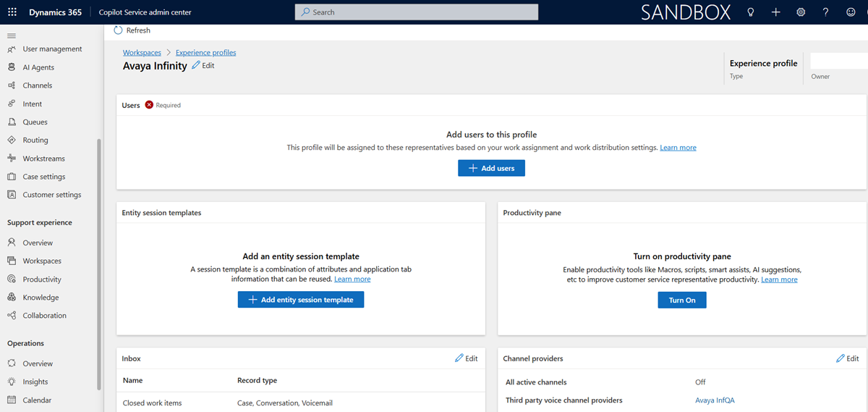The width and height of the screenshot is (868, 412).
Task: Click the Add users button
Action: point(491,168)
